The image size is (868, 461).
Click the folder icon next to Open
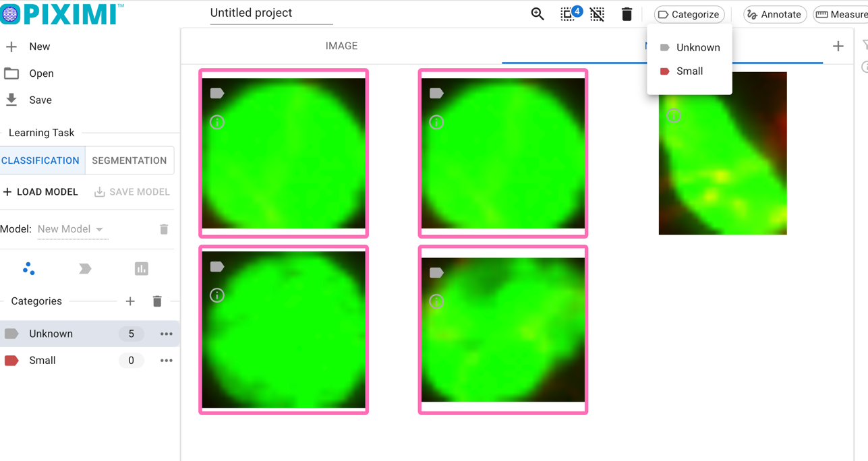click(x=11, y=73)
